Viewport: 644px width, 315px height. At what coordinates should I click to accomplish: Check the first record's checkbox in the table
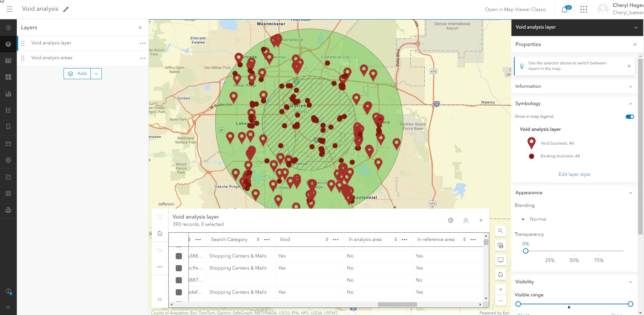point(178,256)
